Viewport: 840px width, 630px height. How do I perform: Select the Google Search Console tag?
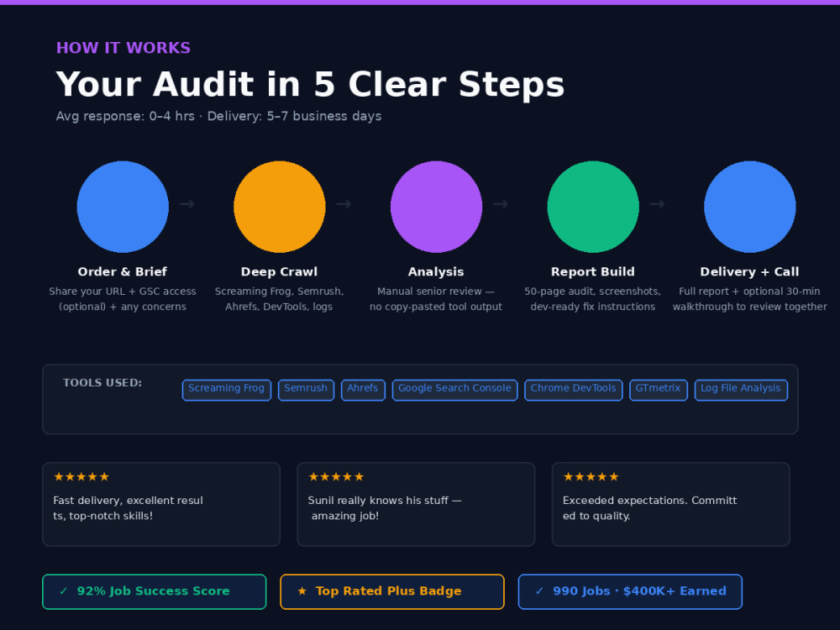pos(454,390)
